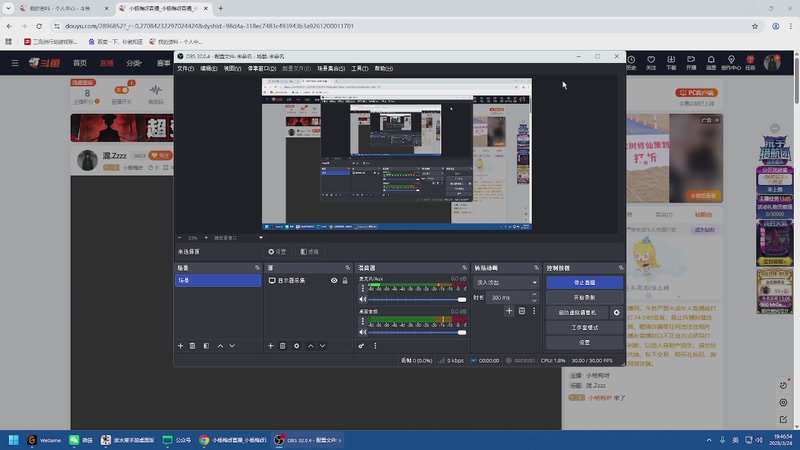This screenshot has height=450, width=800.
Task: Click the blue stop streaming button
Action: pos(584,282)
